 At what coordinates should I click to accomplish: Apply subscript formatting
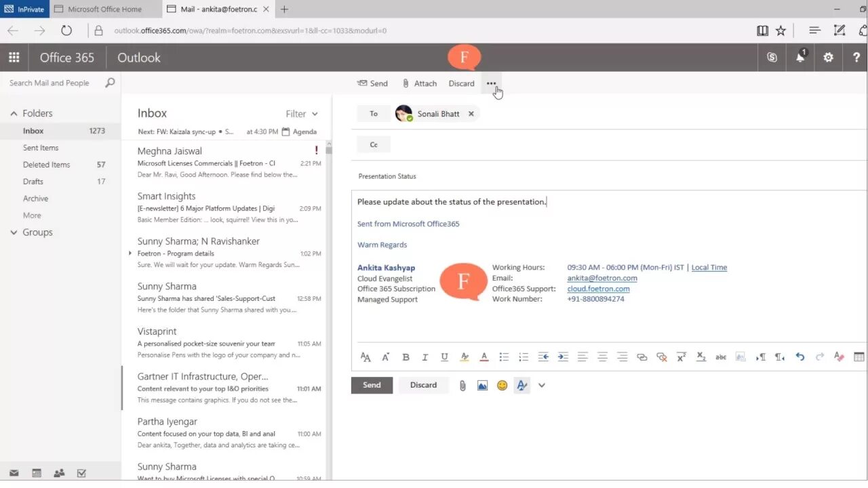pos(701,357)
